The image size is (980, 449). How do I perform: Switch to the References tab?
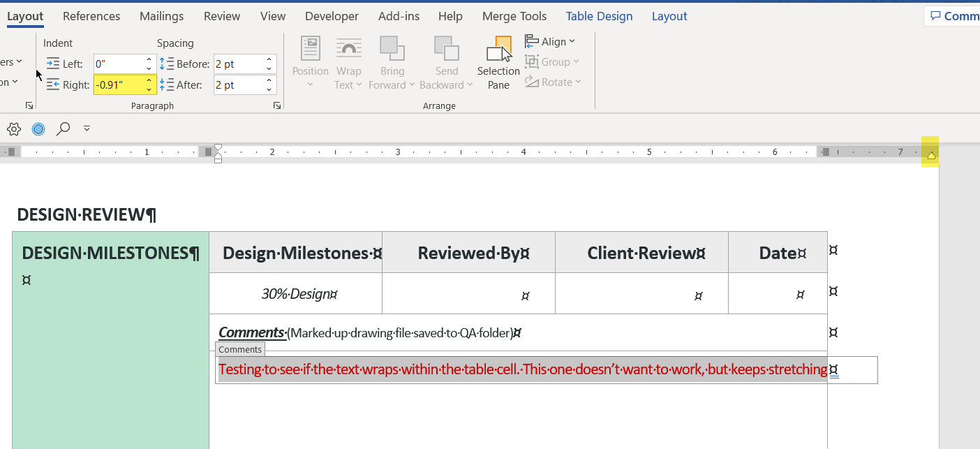(91, 16)
